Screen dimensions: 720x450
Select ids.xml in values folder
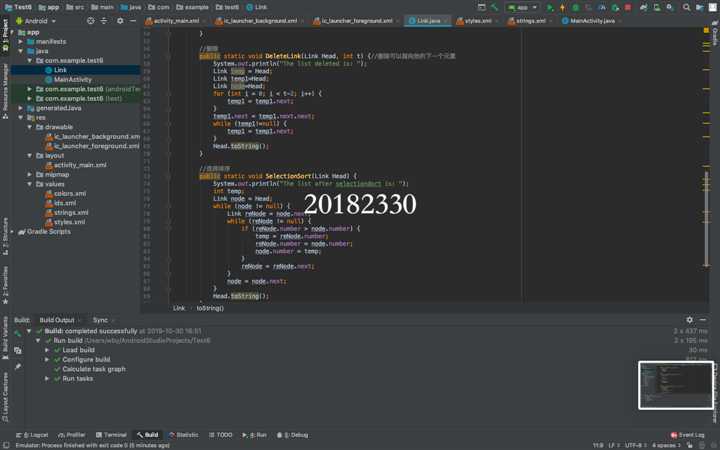[x=65, y=203]
